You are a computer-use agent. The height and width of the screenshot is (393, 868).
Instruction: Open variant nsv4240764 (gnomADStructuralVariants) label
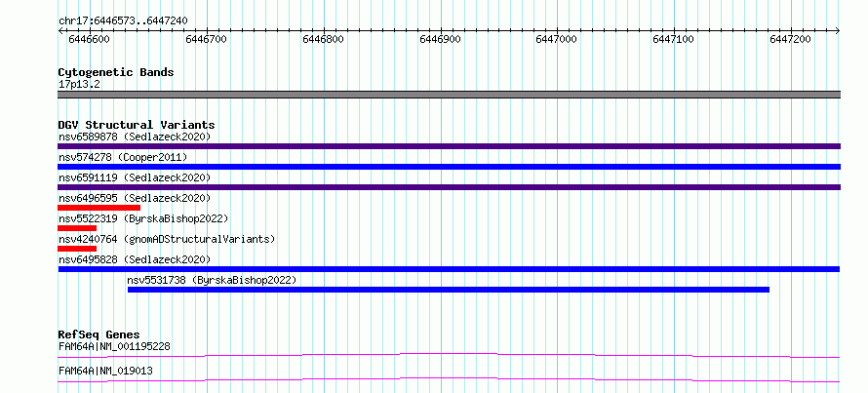(x=167, y=239)
